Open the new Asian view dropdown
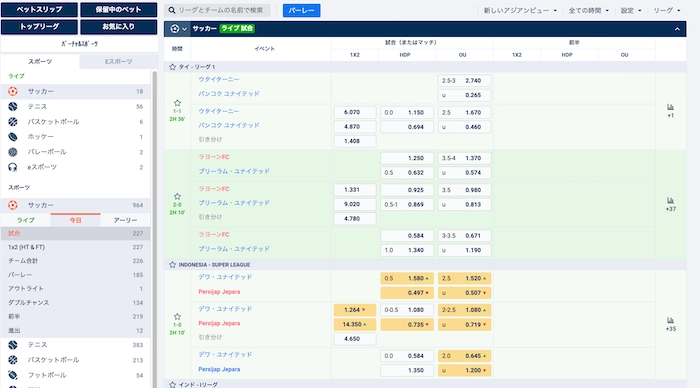 click(520, 10)
